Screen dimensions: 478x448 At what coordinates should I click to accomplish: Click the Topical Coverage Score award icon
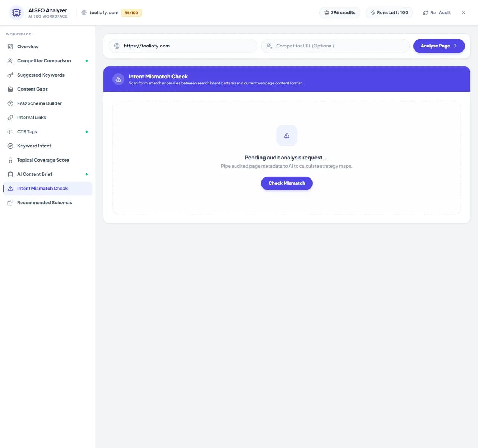pyautogui.click(x=10, y=160)
